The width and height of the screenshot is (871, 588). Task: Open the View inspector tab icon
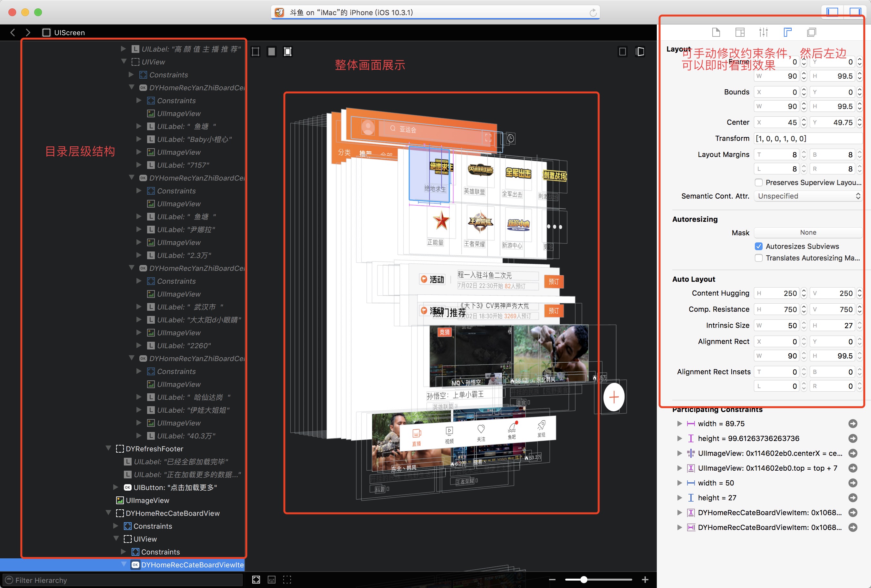coord(740,32)
